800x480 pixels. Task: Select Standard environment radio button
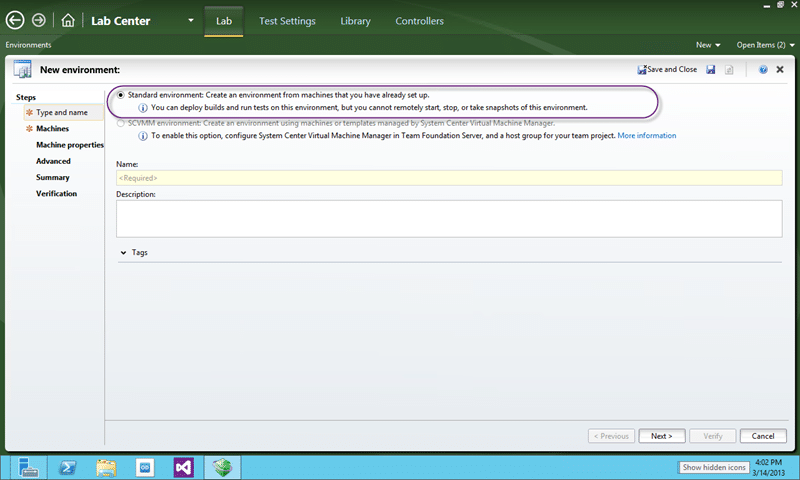(x=121, y=95)
